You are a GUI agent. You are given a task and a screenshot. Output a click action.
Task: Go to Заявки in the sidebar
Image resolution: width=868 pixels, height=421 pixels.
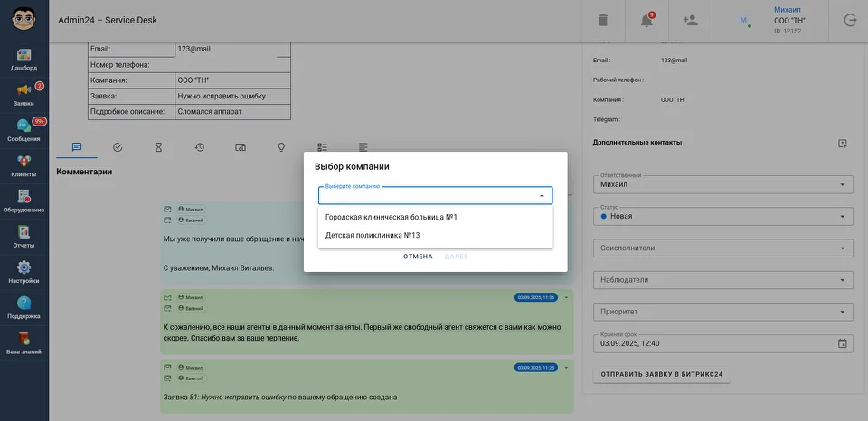click(24, 95)
